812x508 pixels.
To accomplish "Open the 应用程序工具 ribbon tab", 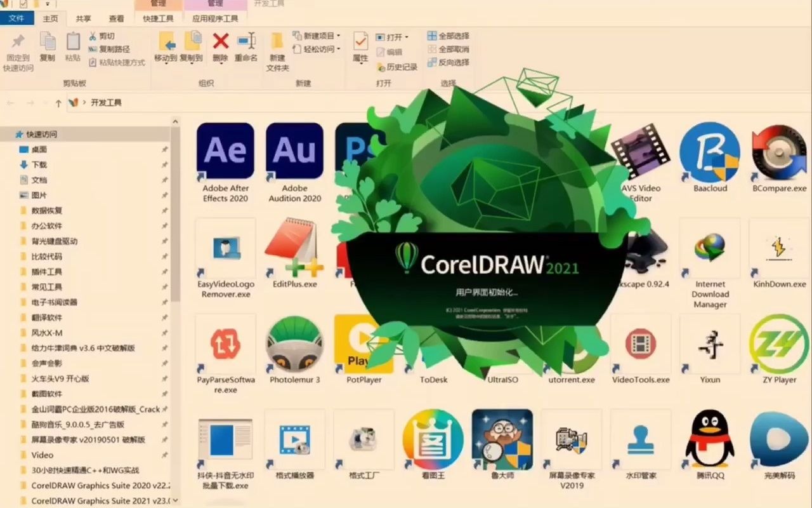I will click(x=216, y=19).
